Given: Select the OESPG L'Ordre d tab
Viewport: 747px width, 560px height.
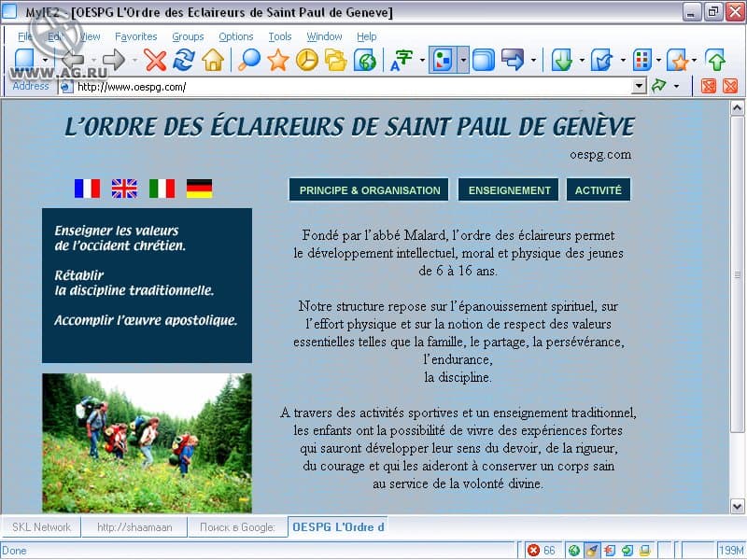Looking at the screenshot, I should [338, 527].
